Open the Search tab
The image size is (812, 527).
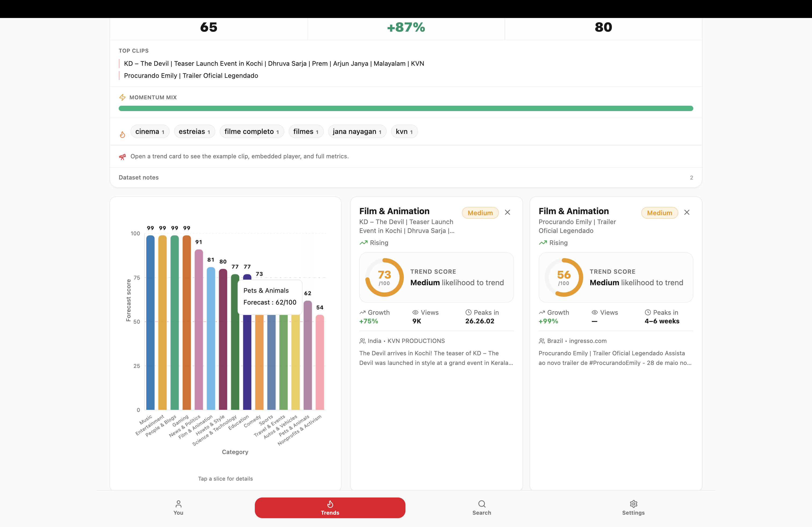point(482,508)
